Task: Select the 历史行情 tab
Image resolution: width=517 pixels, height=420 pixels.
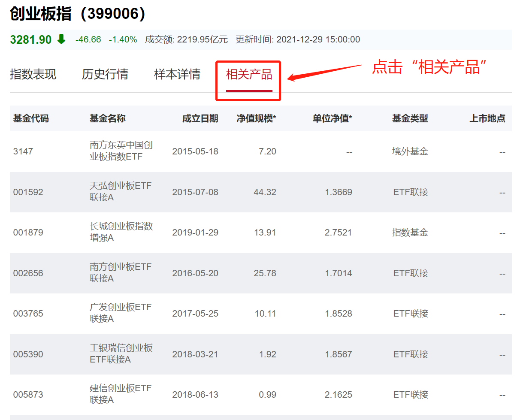Action: (105, 75)
